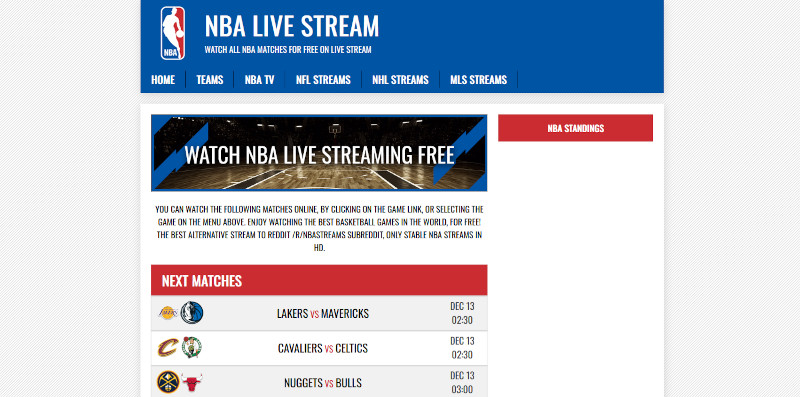The height and width of the screenshot is (397, 800).
Task: Open the Teams menu item
Action: (x=210, y=80)
